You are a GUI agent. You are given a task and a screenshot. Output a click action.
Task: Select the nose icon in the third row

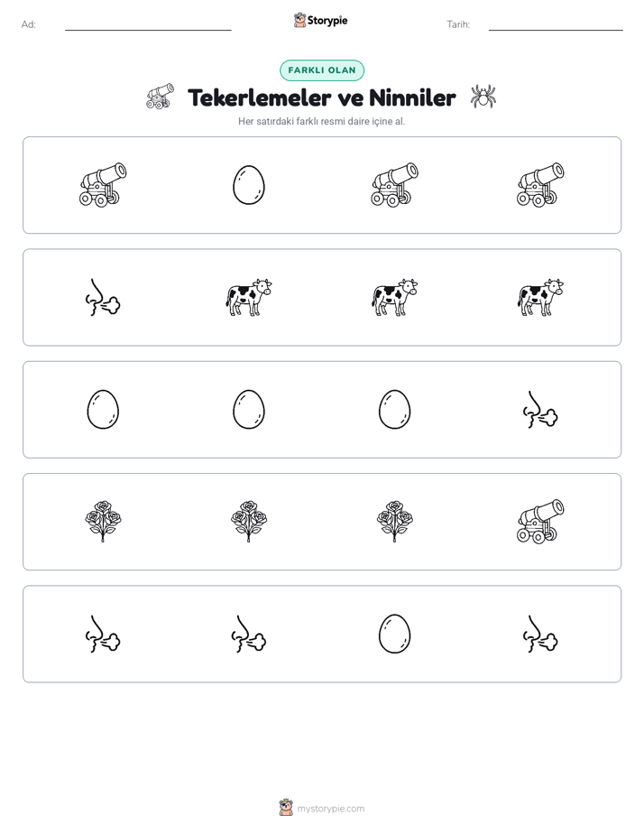click(x=540, y=410)
